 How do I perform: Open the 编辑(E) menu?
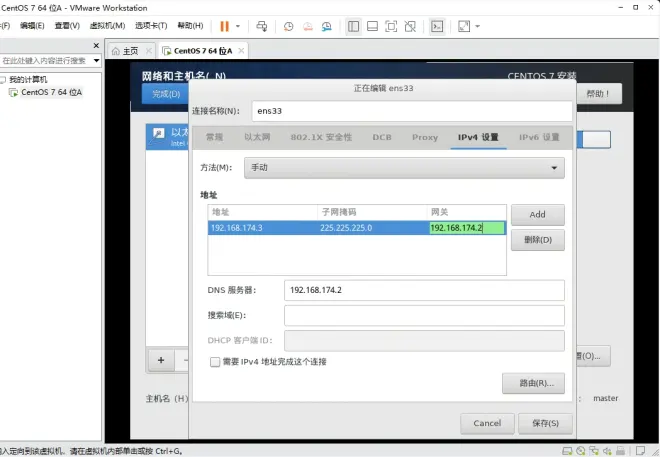pos(32,26)
